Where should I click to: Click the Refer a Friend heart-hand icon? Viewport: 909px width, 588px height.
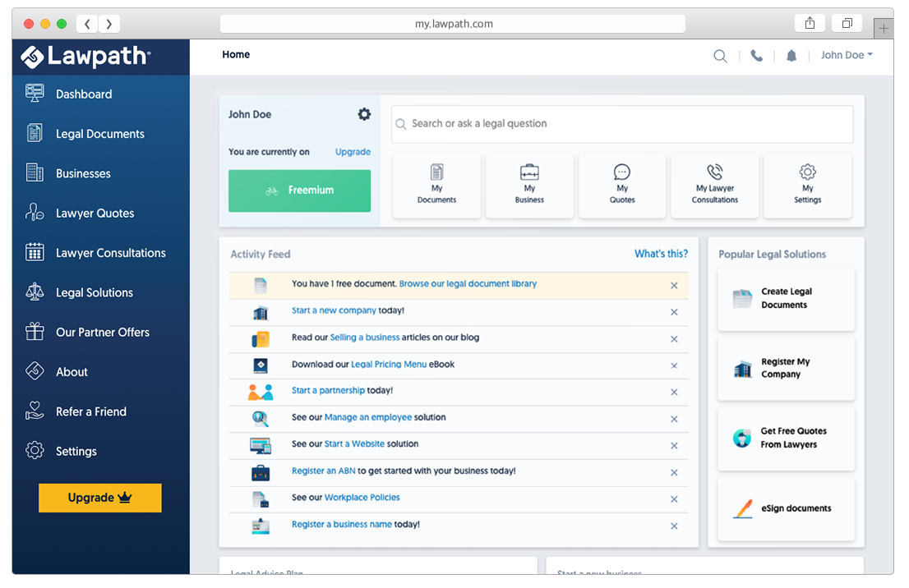[x=35, y=411]
